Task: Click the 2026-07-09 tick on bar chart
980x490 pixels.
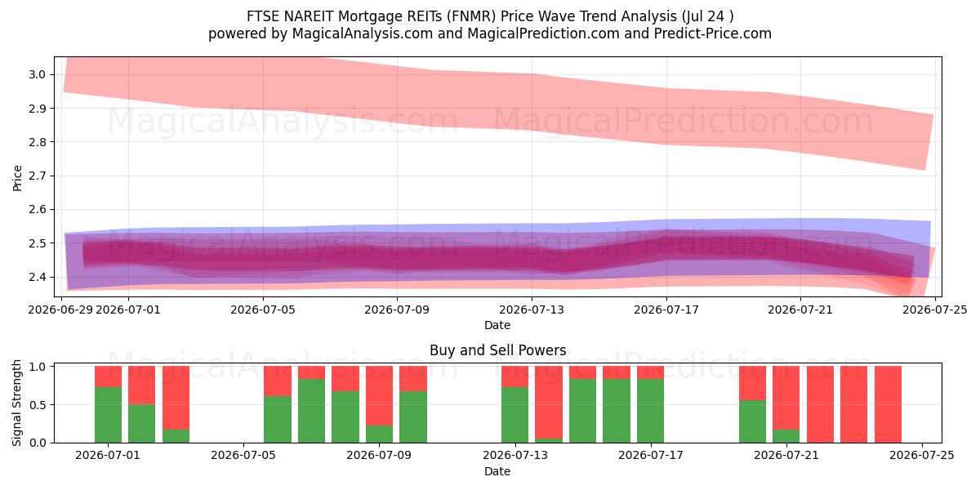Action: pyautogui.click(x=380, y=456)
